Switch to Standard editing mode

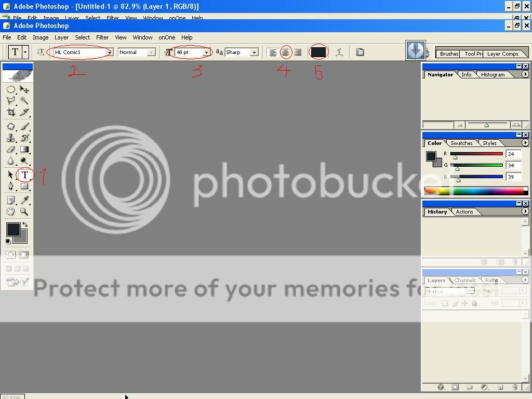(x=10, y=255)
